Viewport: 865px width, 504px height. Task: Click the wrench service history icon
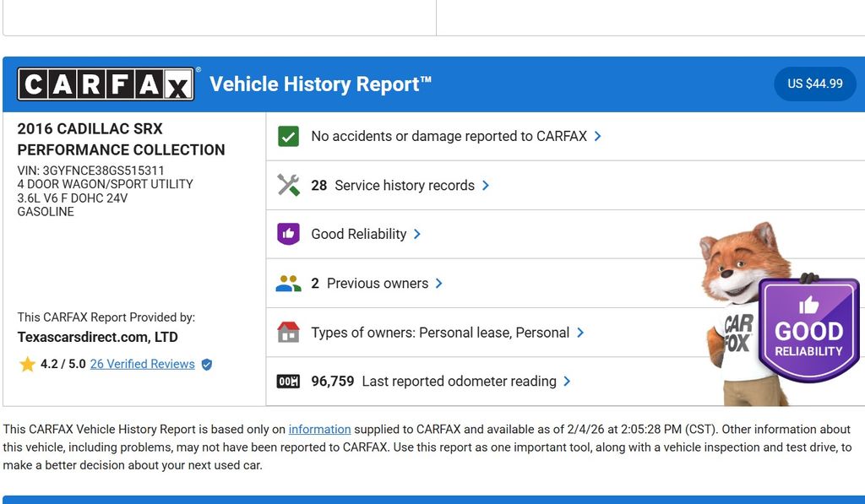(x=288, y=185)
